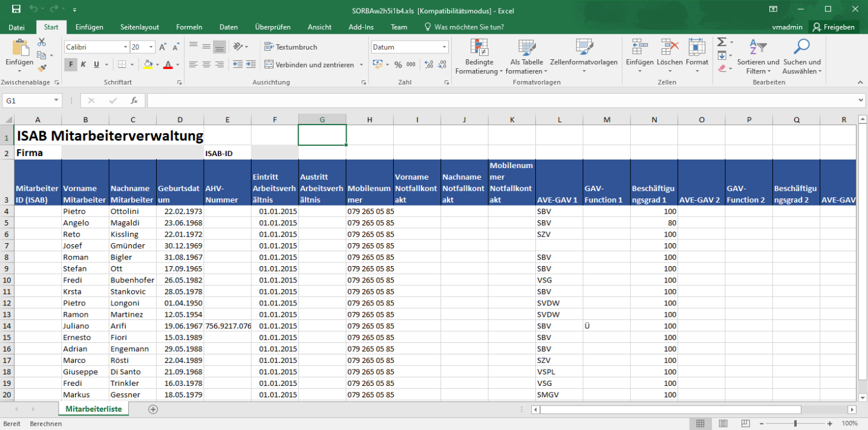Image resolution: width=868 pixels, height=430 pixels.
Task: Click the Freigeben share button
Action: [834, 27]
